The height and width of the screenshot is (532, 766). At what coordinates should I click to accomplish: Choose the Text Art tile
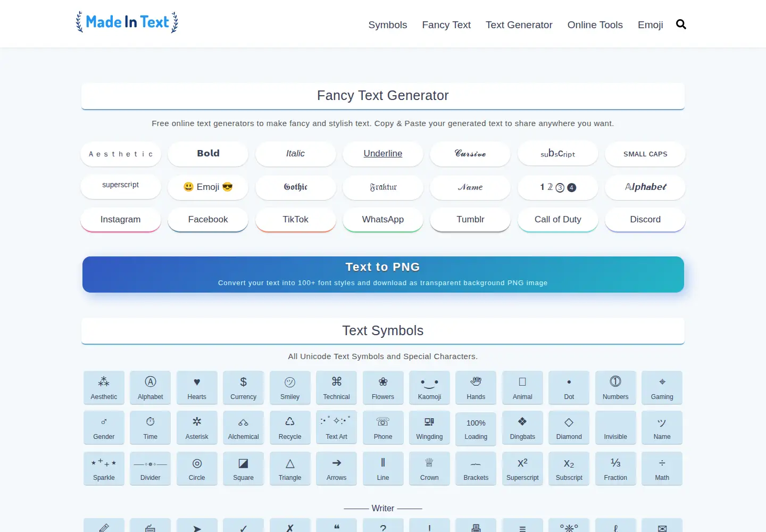[x=336, y=428]
